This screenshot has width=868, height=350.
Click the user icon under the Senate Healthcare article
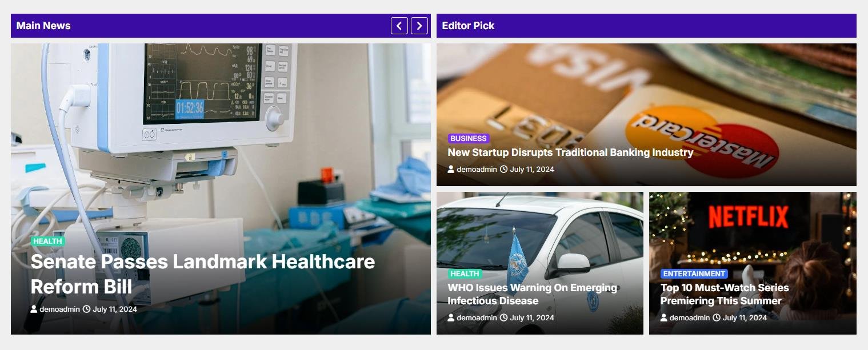coord(34,309)
